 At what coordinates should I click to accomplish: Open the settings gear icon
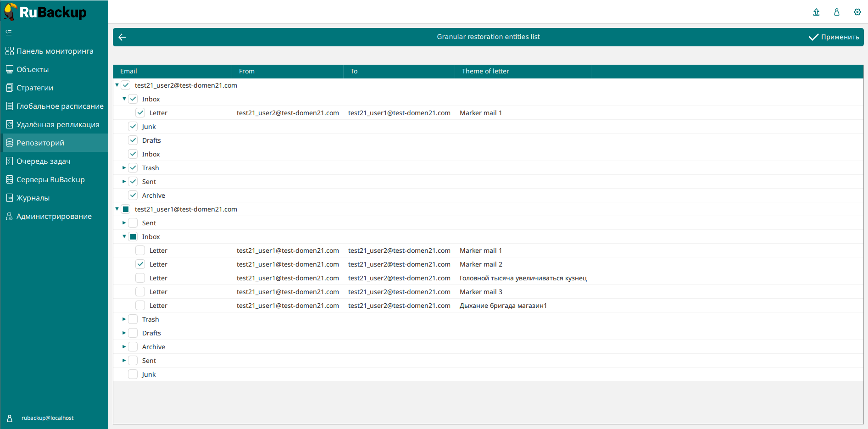tap(857, 12)
